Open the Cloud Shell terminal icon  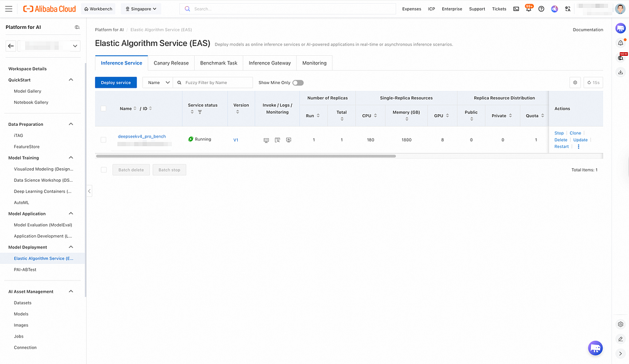click(516, 9)
